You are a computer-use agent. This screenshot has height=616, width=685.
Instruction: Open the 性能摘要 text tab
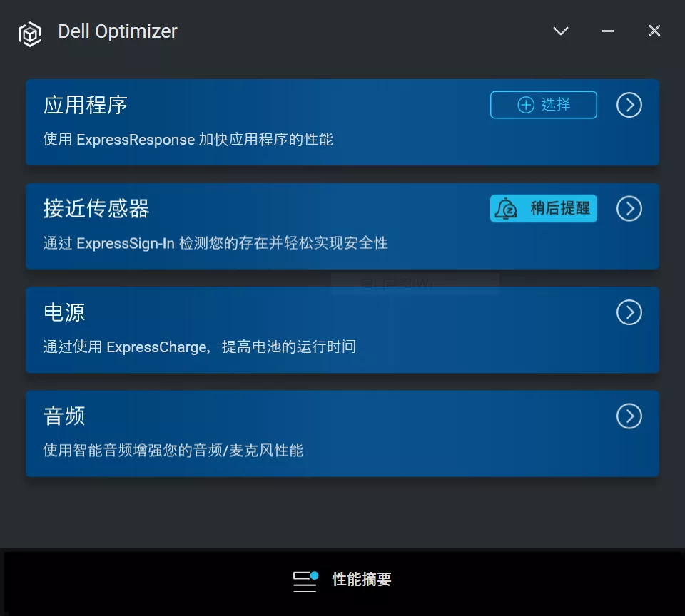(362, 580)
